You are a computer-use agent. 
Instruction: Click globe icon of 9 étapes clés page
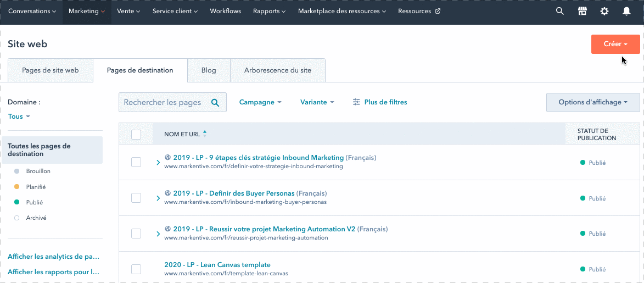(x=167, y=157)
